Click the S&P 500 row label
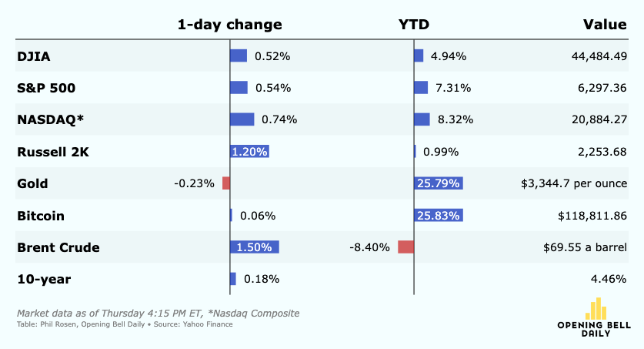The image size is (644, 349). click(46, 88)
